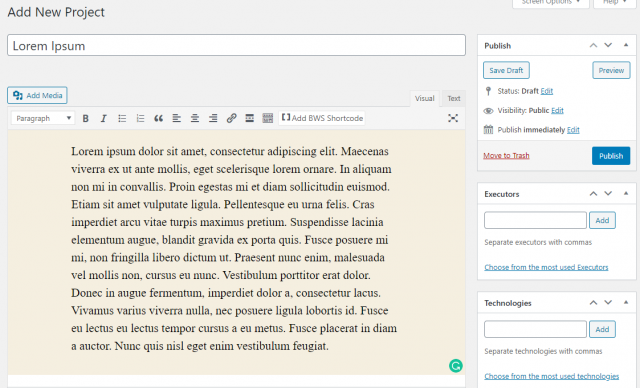Click the visibility eye icon

(x=488, y=111)
